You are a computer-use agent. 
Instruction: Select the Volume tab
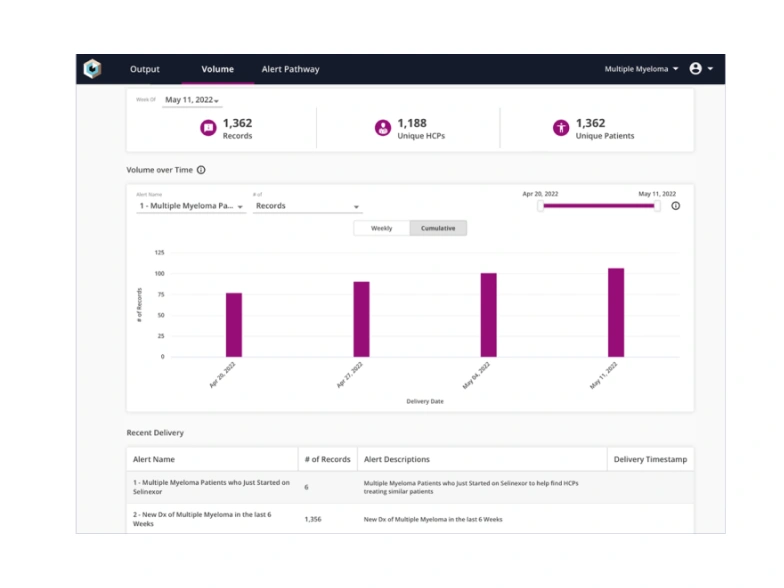pyautogui.click(x=218, y=69)
